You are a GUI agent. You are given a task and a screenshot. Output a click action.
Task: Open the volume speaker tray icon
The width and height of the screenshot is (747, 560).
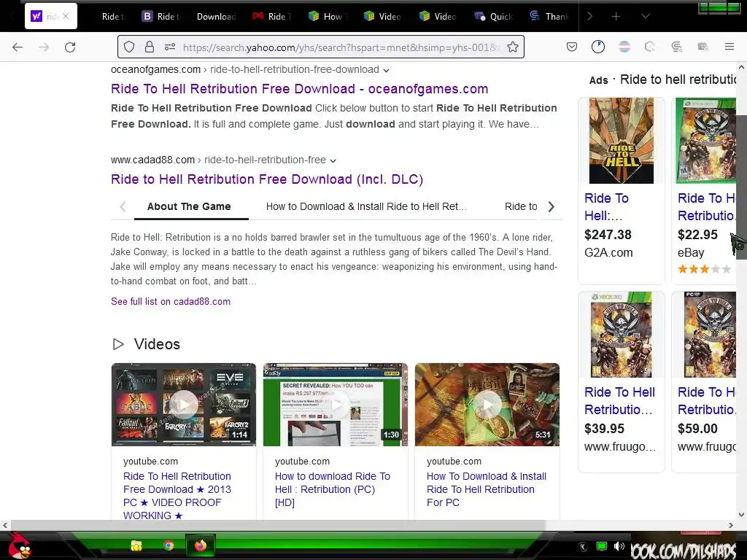(x=619, y=547)
